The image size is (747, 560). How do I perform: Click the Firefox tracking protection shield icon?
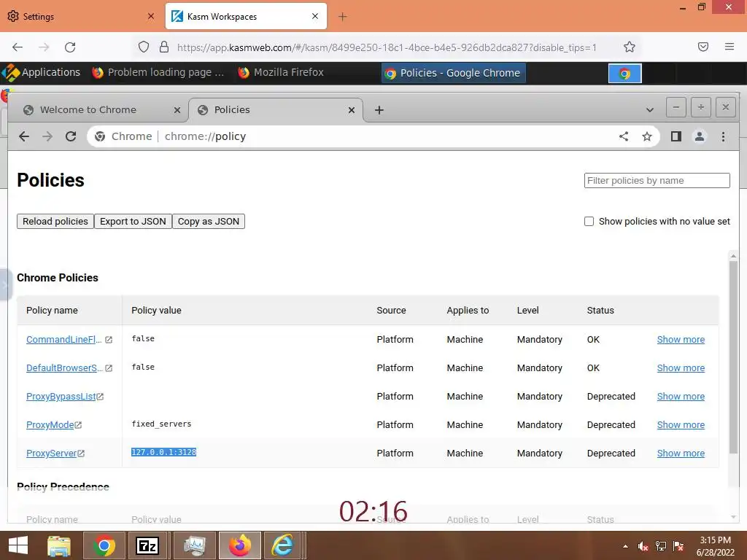point(144,47)
